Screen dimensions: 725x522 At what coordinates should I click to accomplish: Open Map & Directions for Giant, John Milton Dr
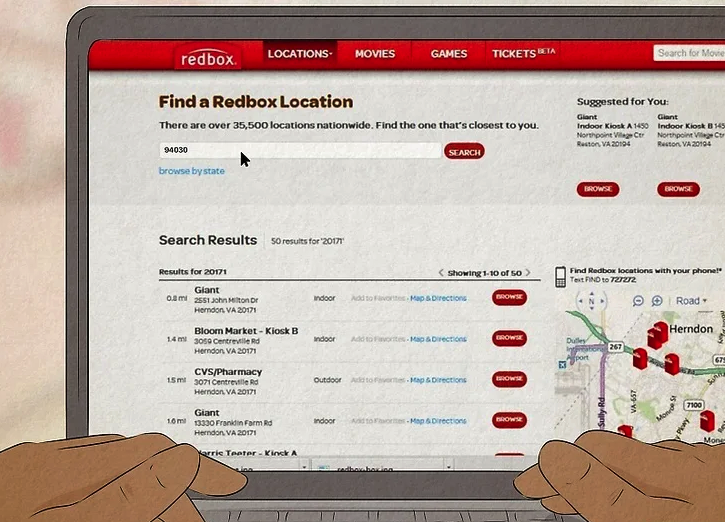pyautogui.click(x=438, y=298)
